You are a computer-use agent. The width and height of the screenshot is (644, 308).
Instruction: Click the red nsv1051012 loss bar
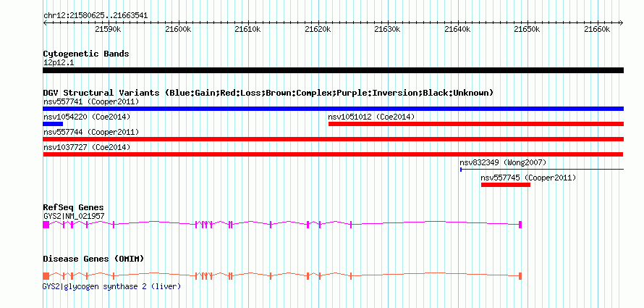tap(476, 124)
